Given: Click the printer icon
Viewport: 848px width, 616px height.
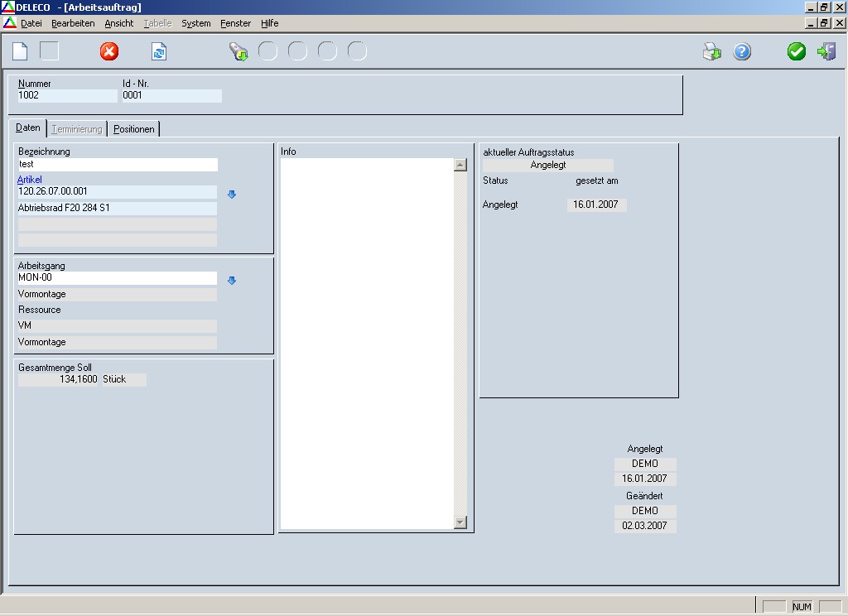Looking at the screenshot, I should (x=712, y=52).
